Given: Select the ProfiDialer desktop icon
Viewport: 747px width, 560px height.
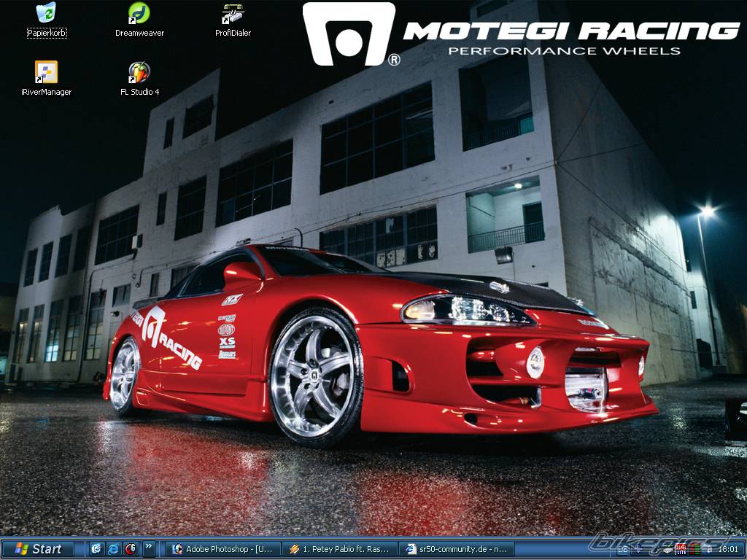Looking at the screenshot, I should coord(233,20).
